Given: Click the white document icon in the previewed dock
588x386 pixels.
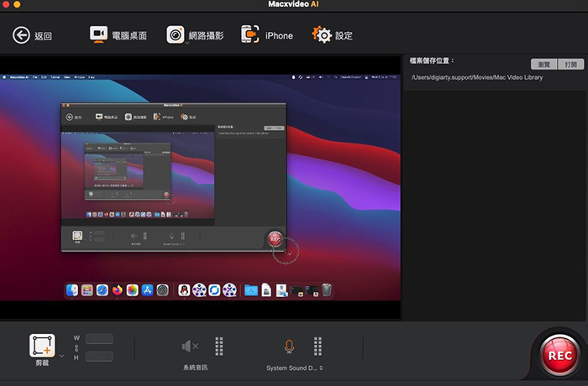Looking at the screenshot, I should pyautogui.click(x=266, y=290).
